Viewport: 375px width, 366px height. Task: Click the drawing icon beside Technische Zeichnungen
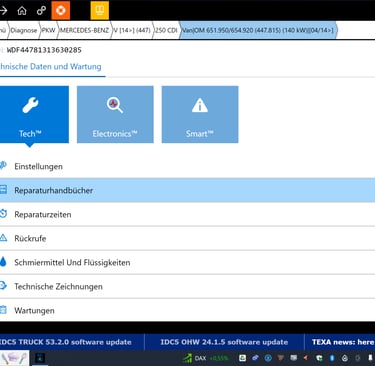pyautogui.click(x=3, y=286)
